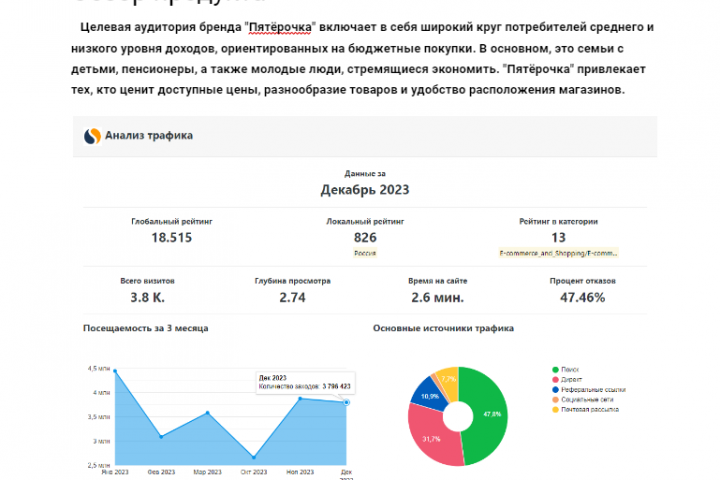720x480 pixels.
Task: Click the blue 10,9% donut segment
Action: tap(430, 396)
